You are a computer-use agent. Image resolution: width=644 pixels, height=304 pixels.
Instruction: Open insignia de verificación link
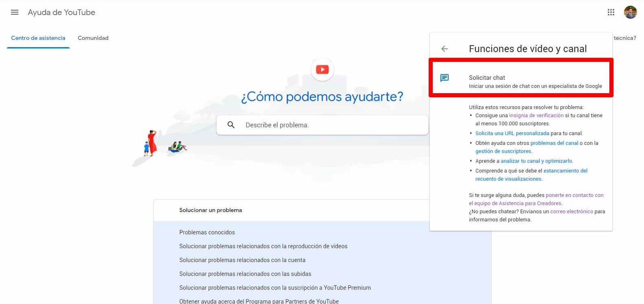tap(537, 116)
